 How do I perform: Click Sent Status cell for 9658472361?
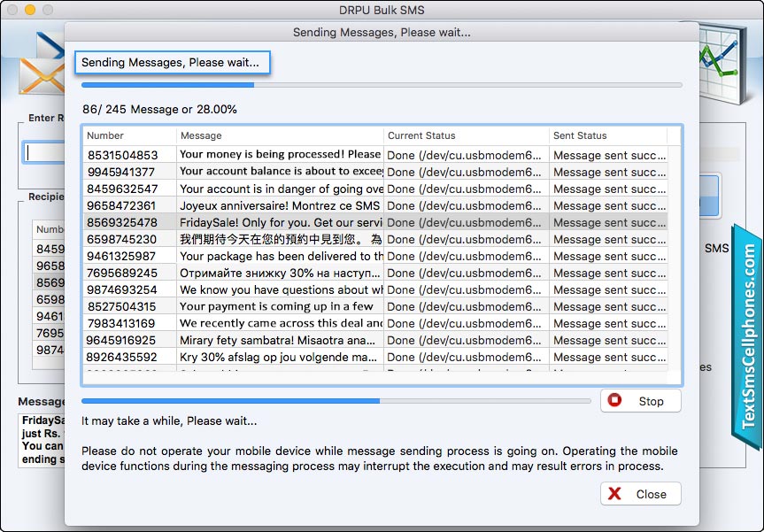(x=609, y=205)
